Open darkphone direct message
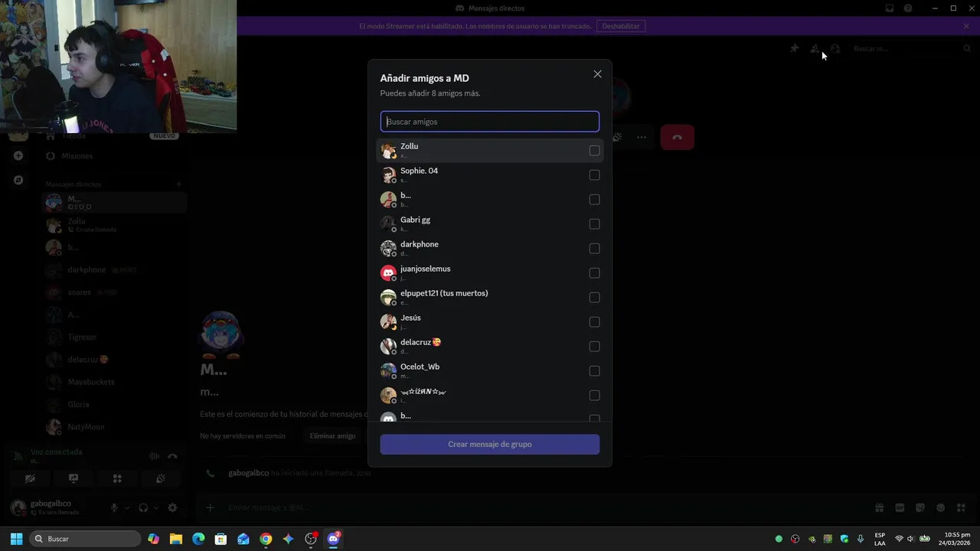The image size is (980, 551). point(115,269)
